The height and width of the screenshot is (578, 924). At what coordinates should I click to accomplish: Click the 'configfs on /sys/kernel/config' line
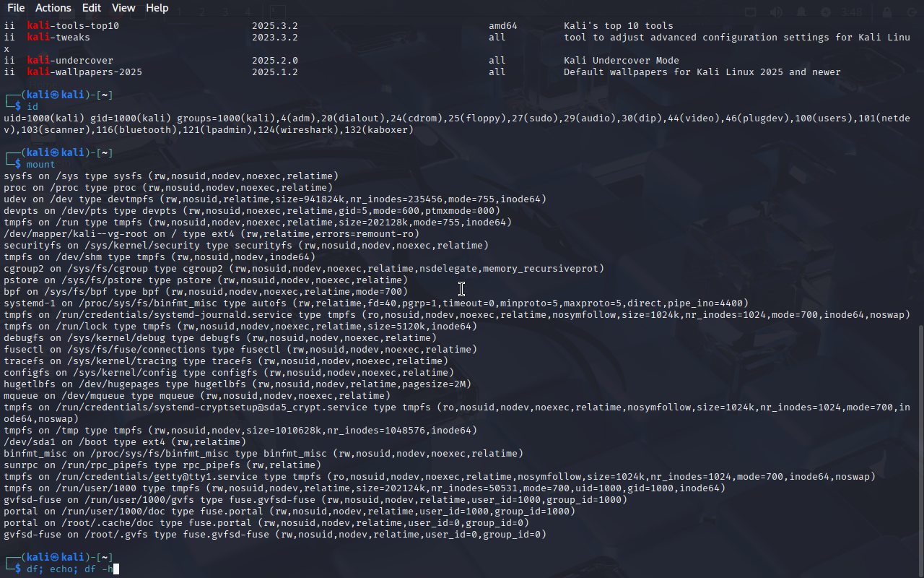[229, 373]
